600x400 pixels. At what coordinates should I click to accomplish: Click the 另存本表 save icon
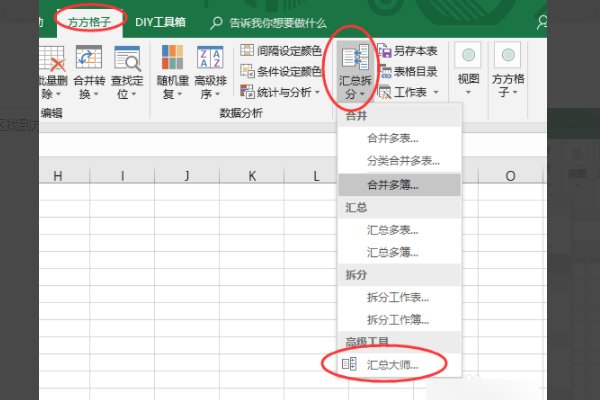pyautogui.click(x=385, y=51)
